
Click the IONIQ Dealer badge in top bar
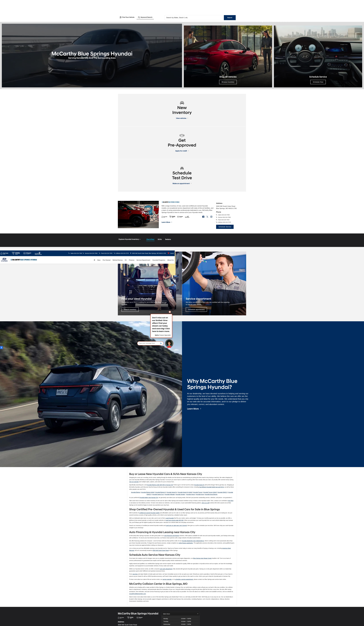tap(16, 253)
